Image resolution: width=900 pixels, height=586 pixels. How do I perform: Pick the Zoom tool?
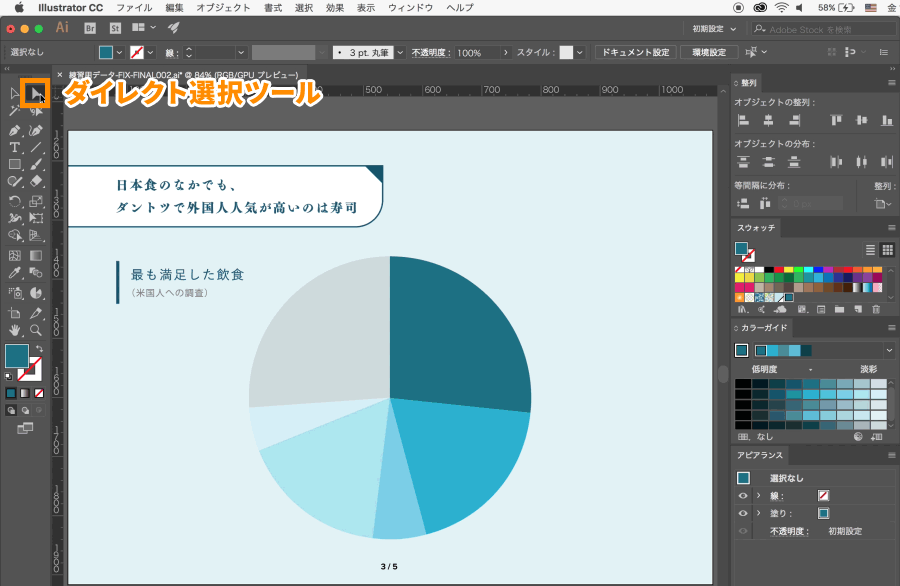(37, 329)
